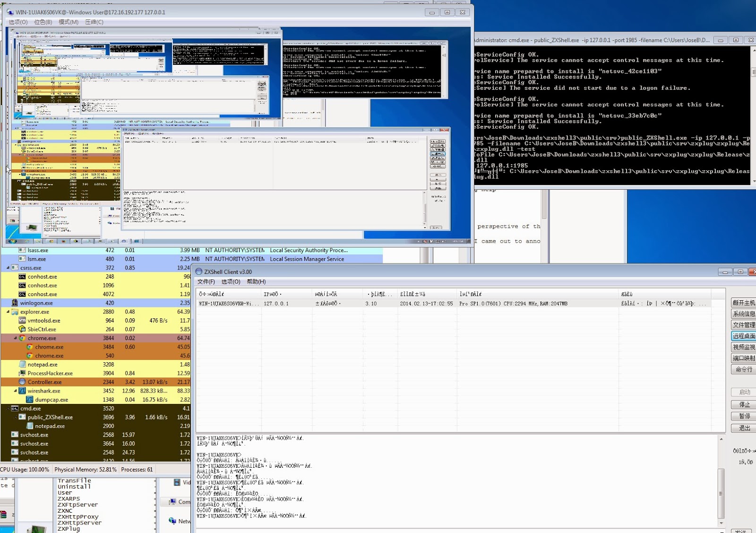This screenshot has height=533, width=756.
Task: Click the "ZXFtpServer" text line
Action: [x=77, y=505]
